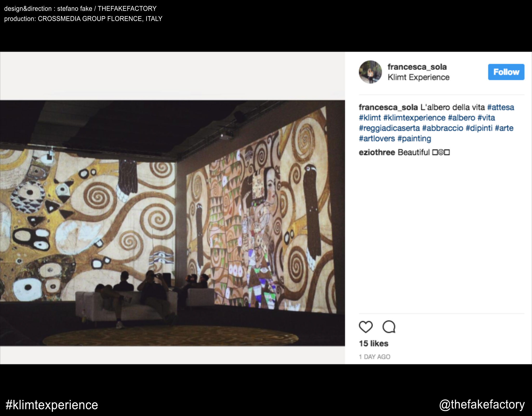Open francesca_sola username in header
Screen dimensions: 532x416
pyautogui.click(x=417, y=67)
